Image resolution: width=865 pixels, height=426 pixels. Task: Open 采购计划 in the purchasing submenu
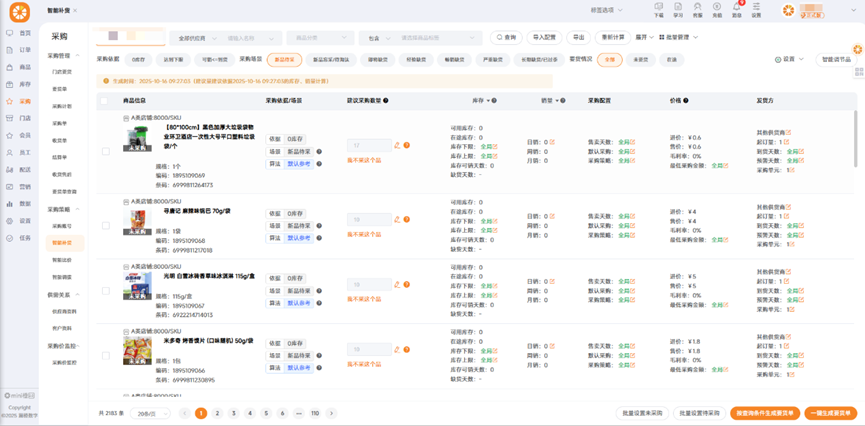[62, 106]
